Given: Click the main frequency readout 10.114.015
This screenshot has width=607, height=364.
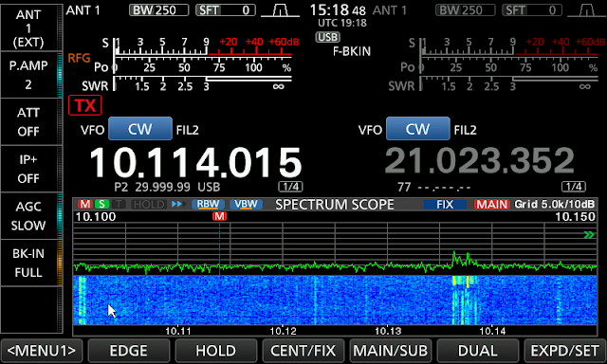Looking at the screenshot, I should click(x=195, y=162).
